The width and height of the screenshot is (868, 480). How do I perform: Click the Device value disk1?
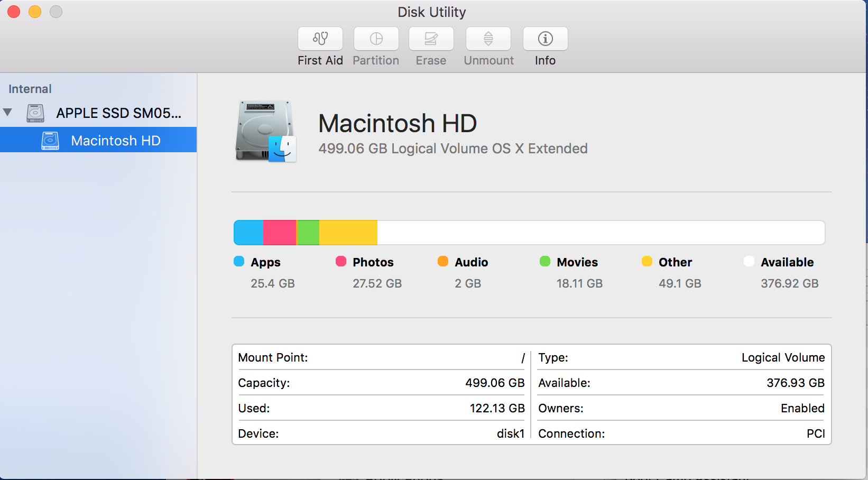click(x=511, y=433)
